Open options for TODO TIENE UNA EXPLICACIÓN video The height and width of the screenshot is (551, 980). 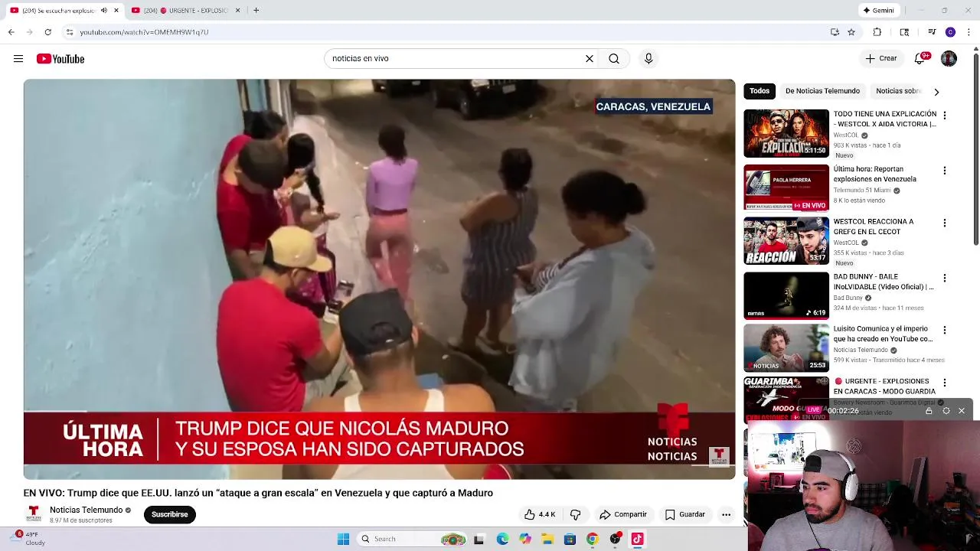tap(945, 116)
